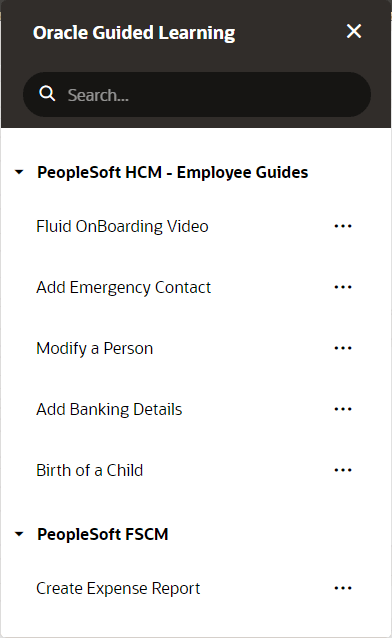Screen dimensions: 392x638
Task: Collapse PeopleSoft HCM section via its arrow
Action: click(x=19, y=172)
